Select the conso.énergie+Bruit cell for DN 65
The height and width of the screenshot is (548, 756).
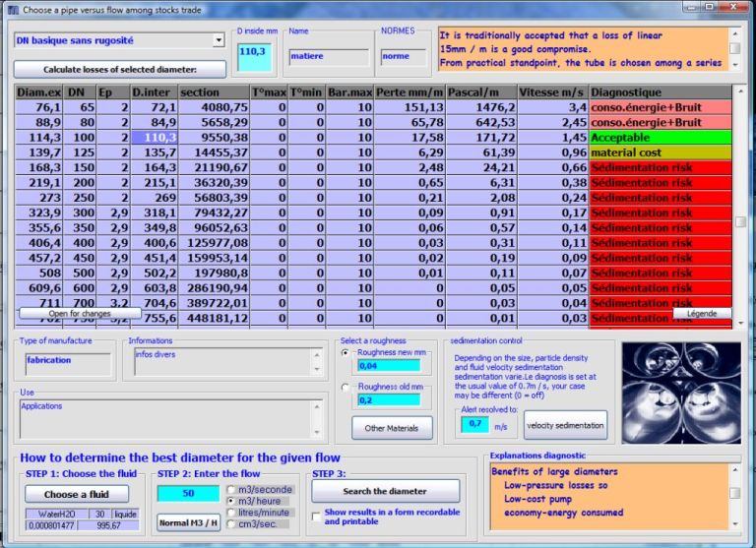point(661,107)
